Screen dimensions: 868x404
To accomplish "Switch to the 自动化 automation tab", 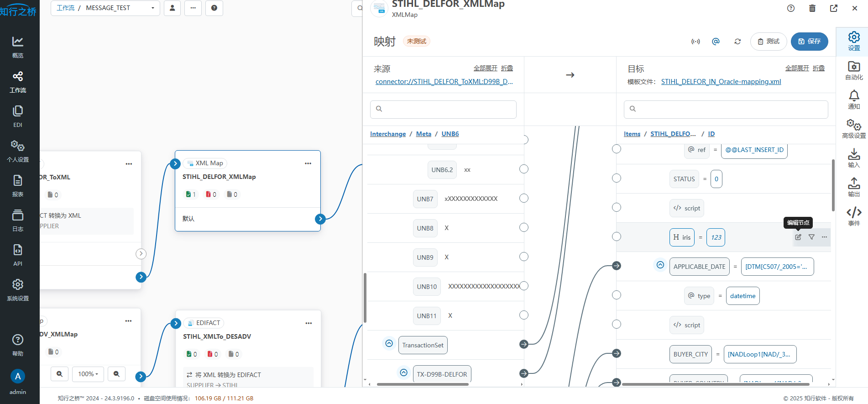I will tap(854, 70).
